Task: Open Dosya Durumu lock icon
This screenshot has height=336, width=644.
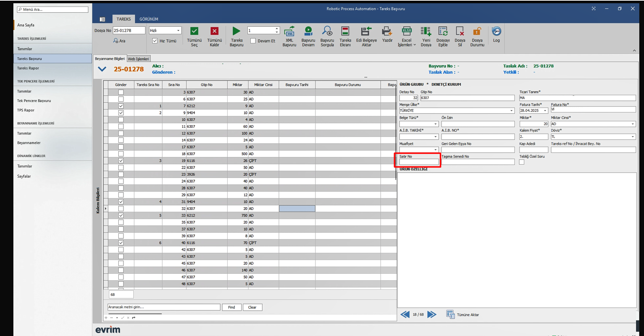Action: tap(477, 31)
